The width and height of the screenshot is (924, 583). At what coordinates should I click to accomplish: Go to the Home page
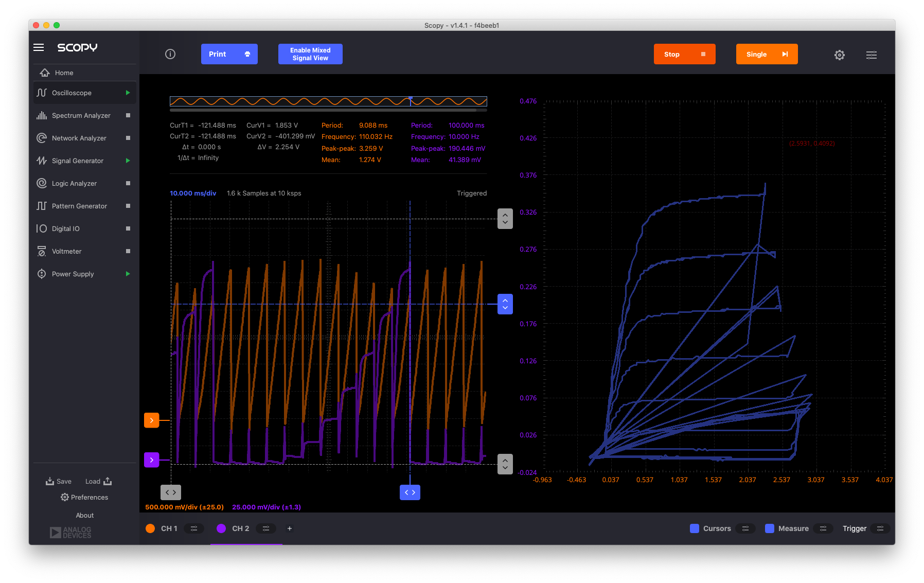click(85, 73)
